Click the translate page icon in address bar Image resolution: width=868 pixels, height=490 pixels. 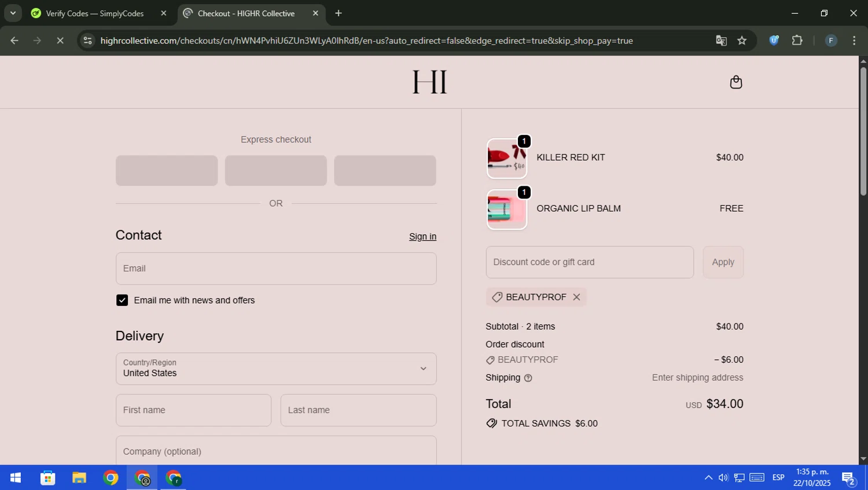coord(721,40)
